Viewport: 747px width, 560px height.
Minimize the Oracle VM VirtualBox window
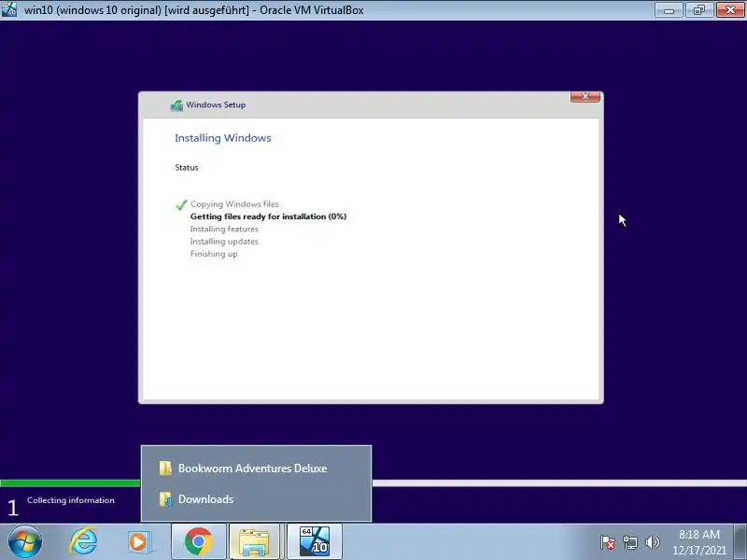click(x=669, y=10)
